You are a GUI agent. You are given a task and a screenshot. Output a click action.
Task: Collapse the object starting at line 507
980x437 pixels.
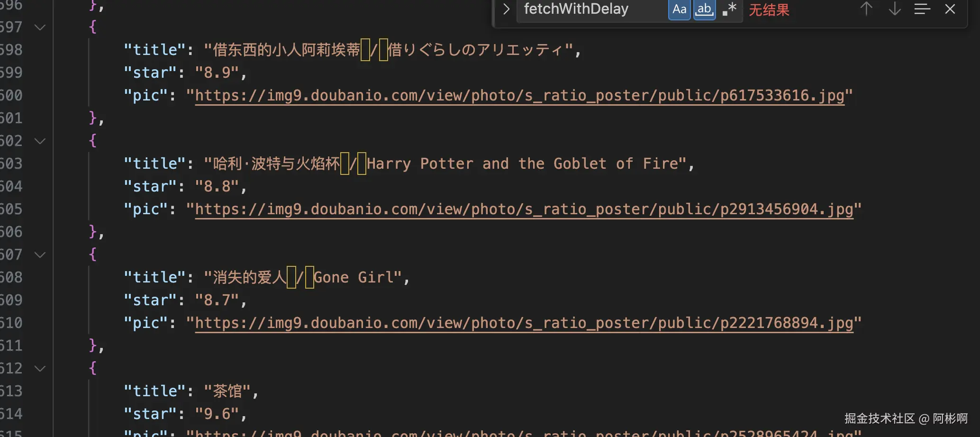[x=40, y=255]
